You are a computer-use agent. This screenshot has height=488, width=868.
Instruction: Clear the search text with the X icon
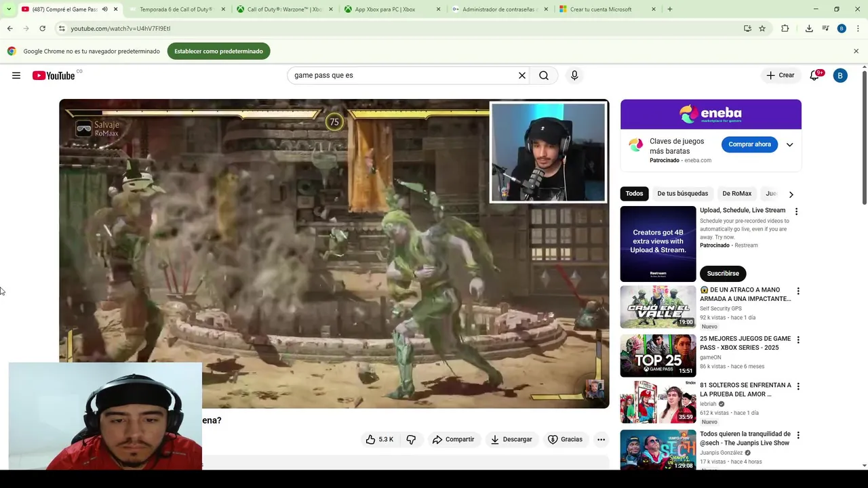(522, 75)
